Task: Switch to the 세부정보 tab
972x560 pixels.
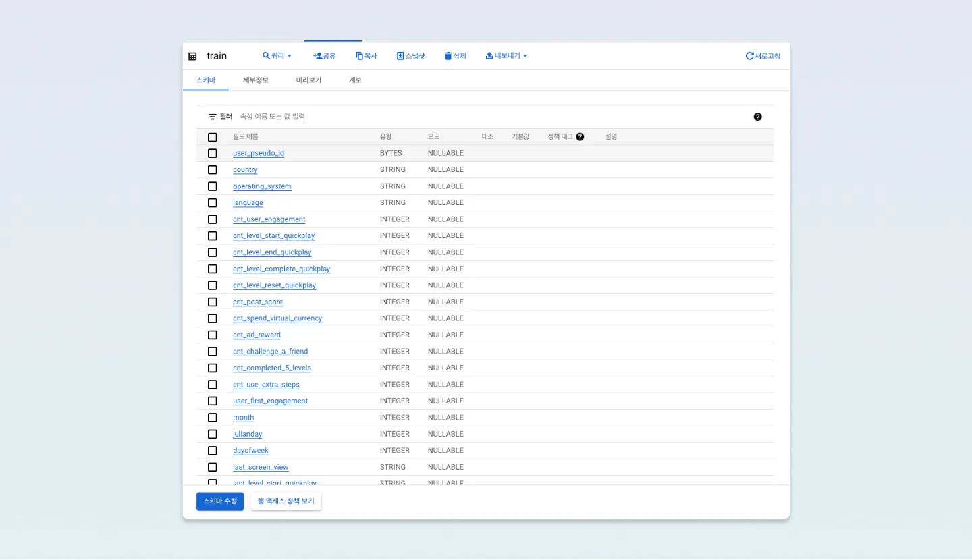Action: click(x=256, y=80)
